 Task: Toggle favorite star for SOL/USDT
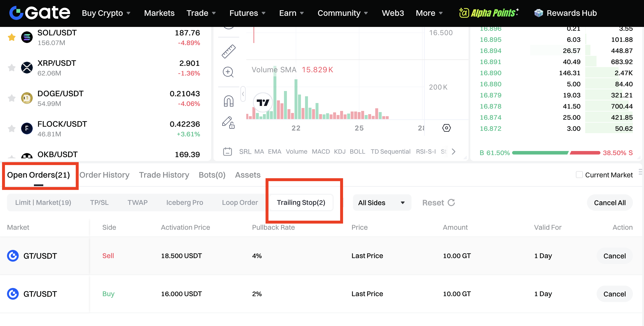[12, 37]
